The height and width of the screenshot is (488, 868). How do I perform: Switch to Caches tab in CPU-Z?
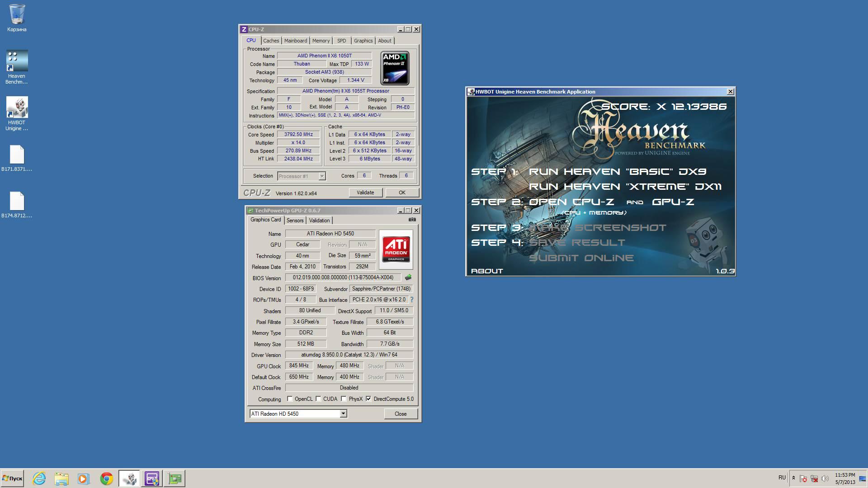[x=271, y=41]
